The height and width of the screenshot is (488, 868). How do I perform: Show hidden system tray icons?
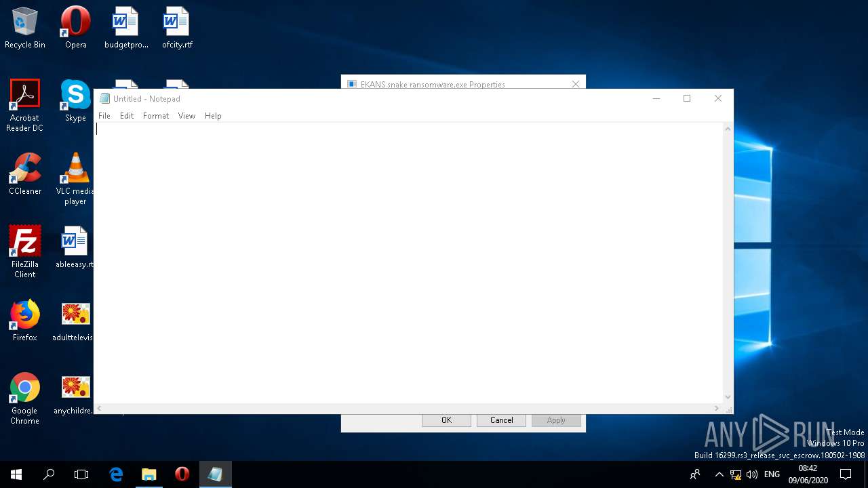pyautogui.click(x=719, y=474)
